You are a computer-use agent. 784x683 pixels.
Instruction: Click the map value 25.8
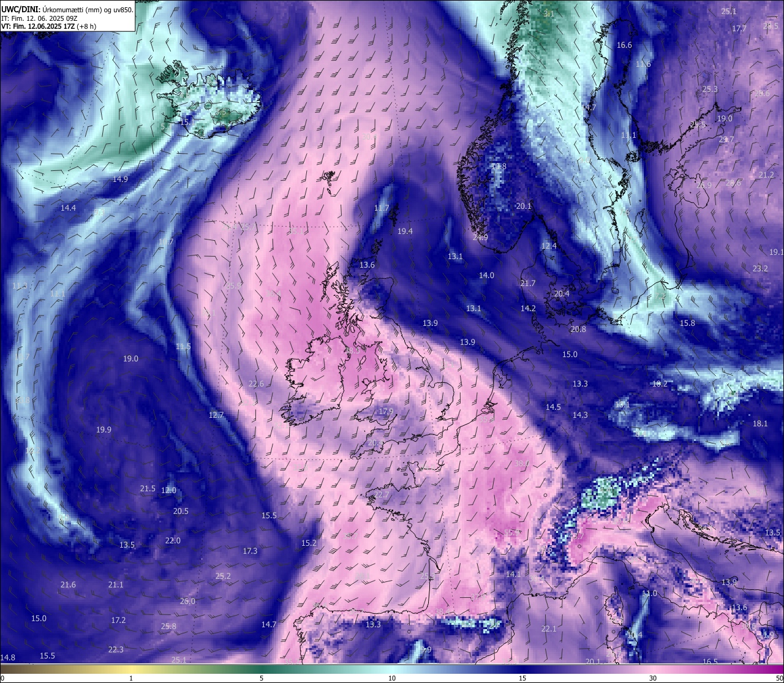168,627
